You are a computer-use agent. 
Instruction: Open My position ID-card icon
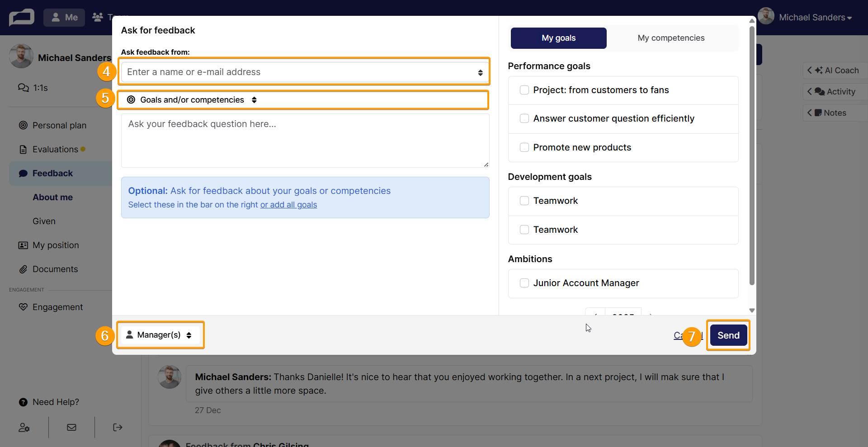click(23, 245)
